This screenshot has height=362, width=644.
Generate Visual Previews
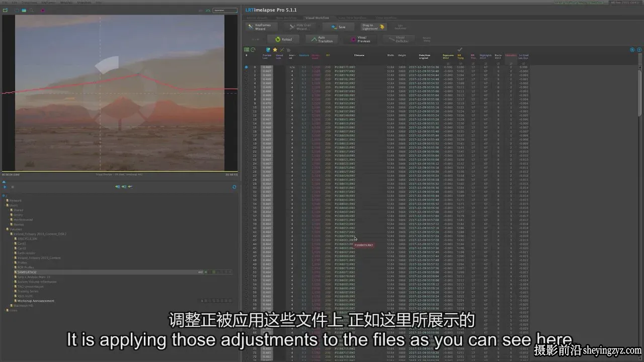tap(360, 39)
